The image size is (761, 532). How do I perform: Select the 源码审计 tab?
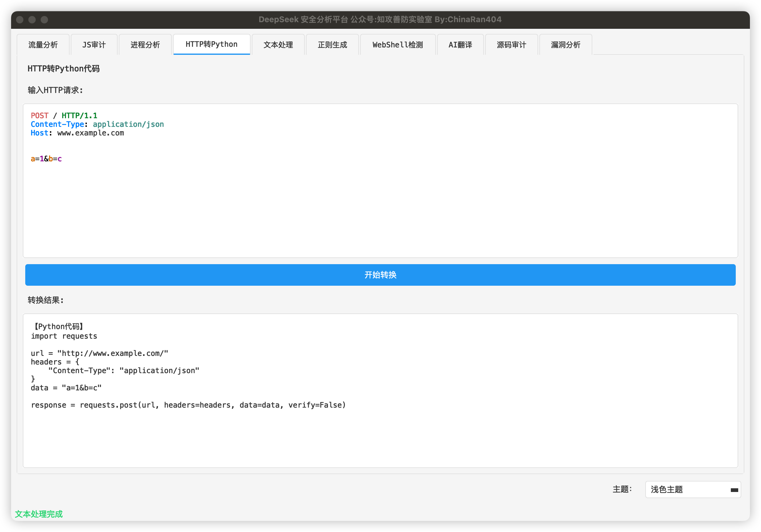[x=511, y=45]
